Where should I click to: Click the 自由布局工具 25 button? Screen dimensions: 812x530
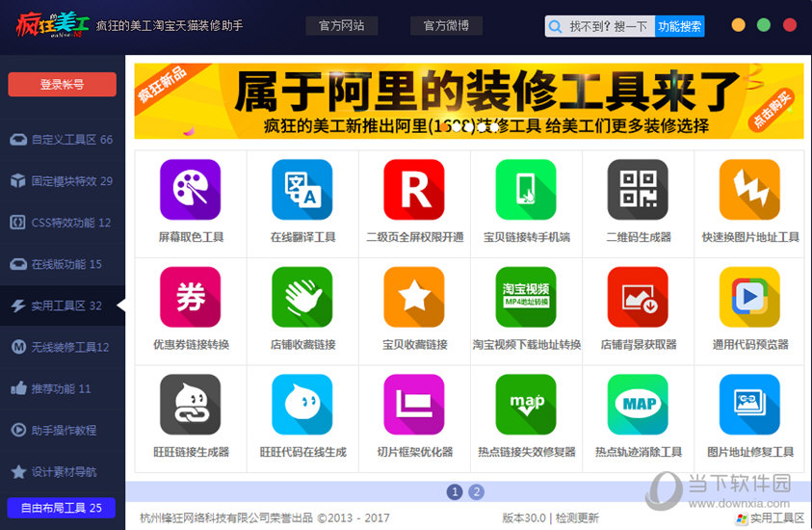[x=61, y=508]
